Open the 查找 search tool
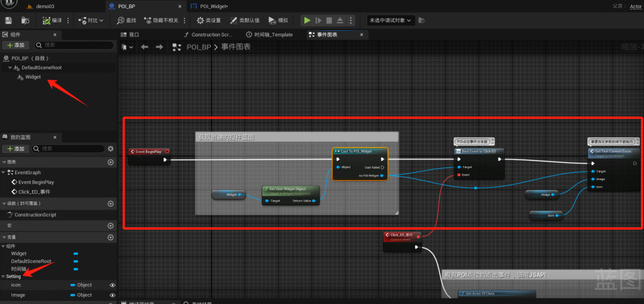This screenshot has height=304, width=644. pyautogui.click(x=126, y=20)
